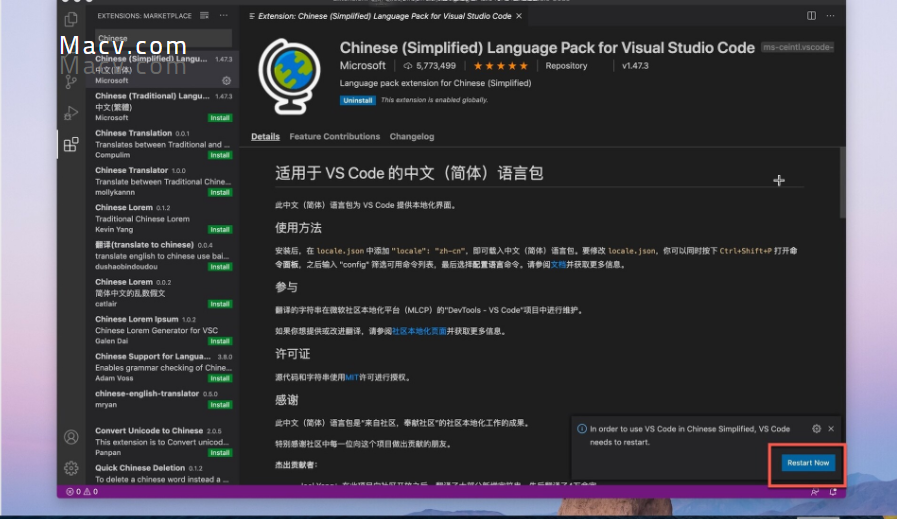Click the 5,773,499 install count
The height and width of the screenshot is (519, 897).
point(430,66)
